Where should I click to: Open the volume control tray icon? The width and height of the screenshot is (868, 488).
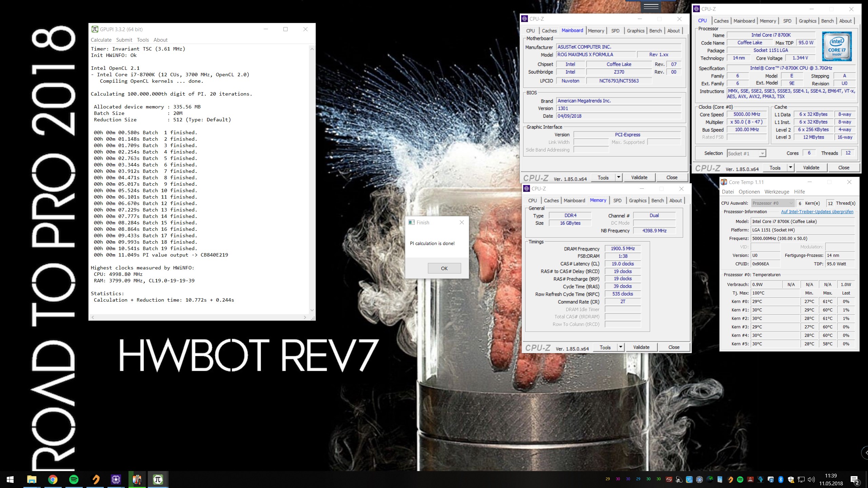811,480
